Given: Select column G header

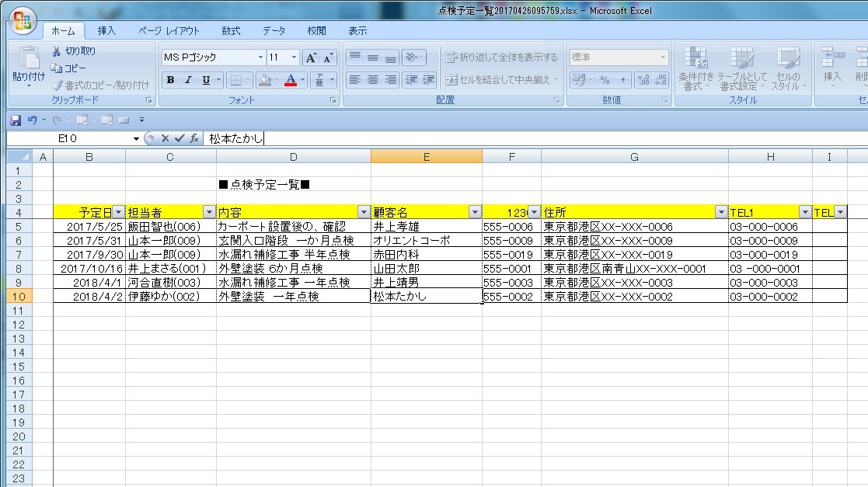Looking at the screenshot, I should [634, 157].
